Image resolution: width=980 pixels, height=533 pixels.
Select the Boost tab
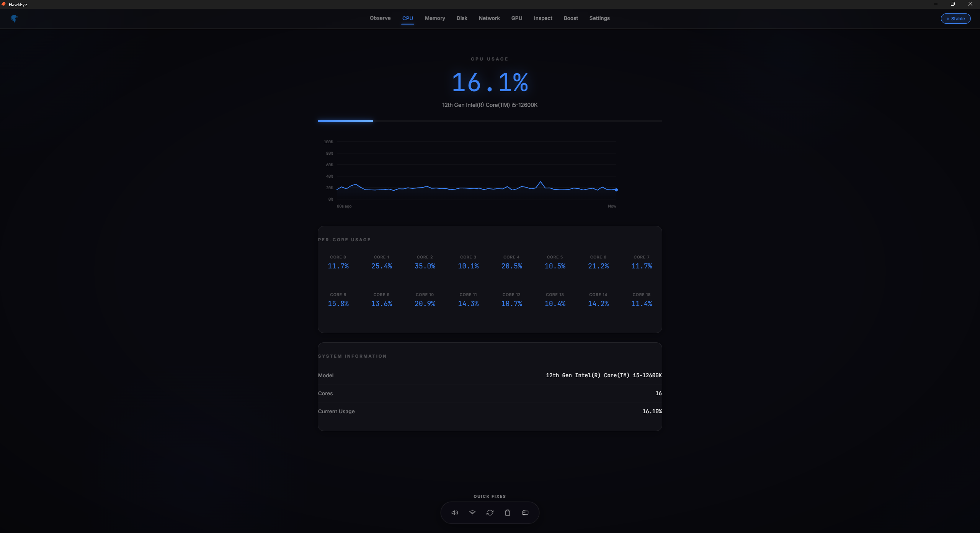(570, 18)
